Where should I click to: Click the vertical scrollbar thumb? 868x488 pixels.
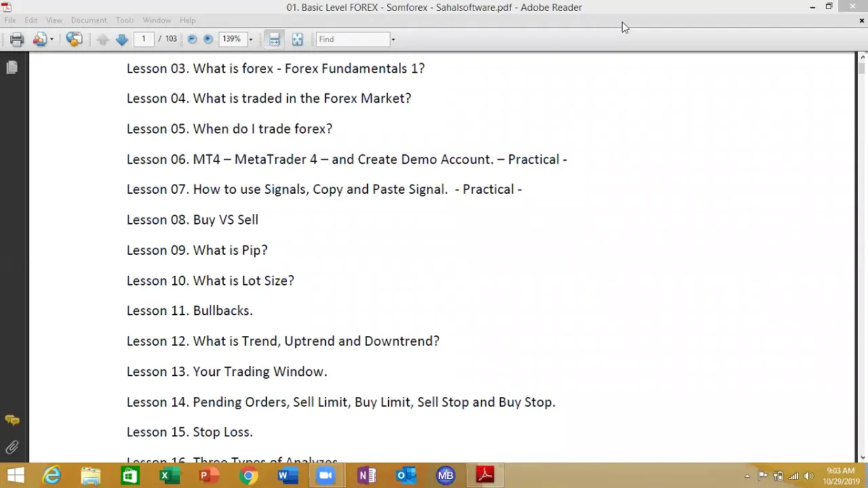(x=862, y=68)
